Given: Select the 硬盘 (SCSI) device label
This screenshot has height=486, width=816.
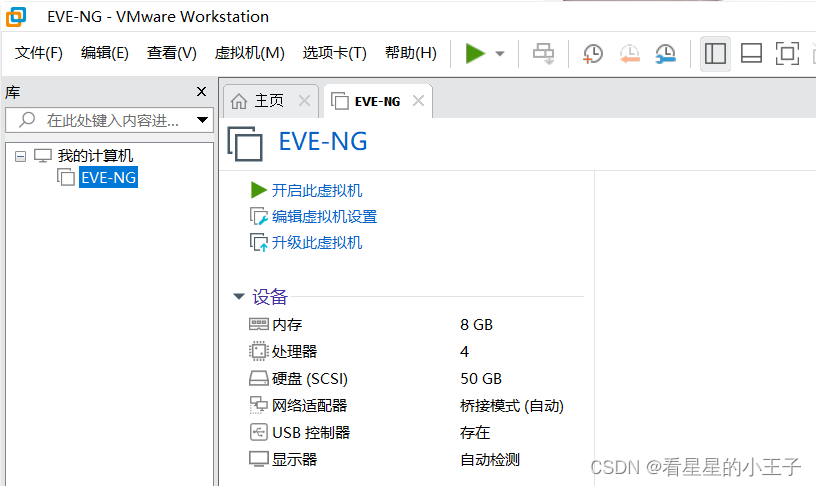Looking at the screenshot, I should click(310, 379).
